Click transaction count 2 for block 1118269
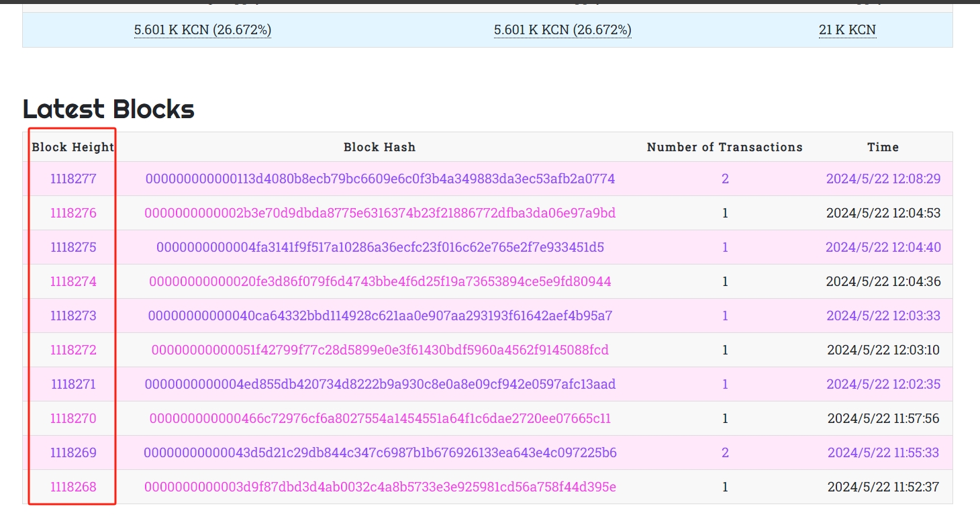Viewport: 980px width, 523px height. point(725,453)
